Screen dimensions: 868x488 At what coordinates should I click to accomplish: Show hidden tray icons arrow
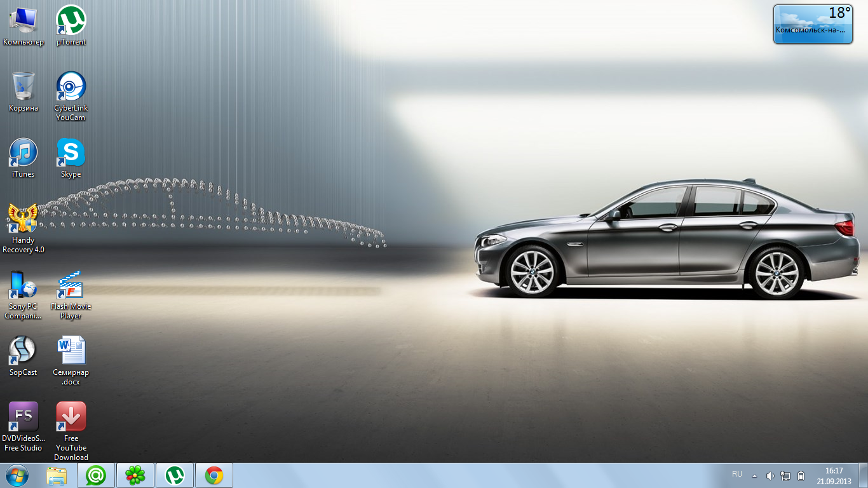[754, 475]
